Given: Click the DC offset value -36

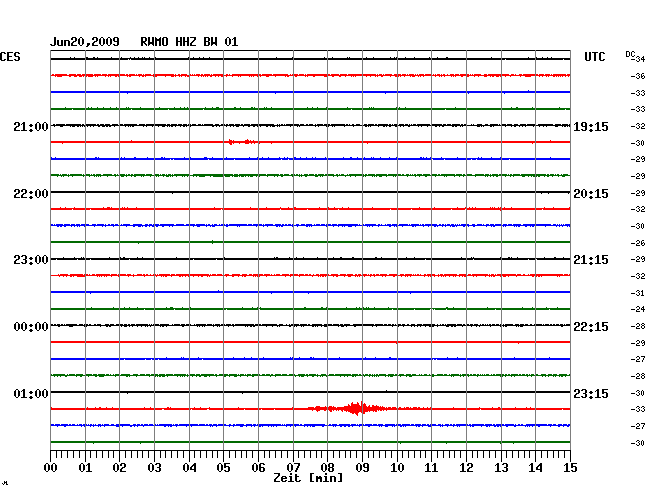Looking at the screenshot, I should tap(638, 76).
